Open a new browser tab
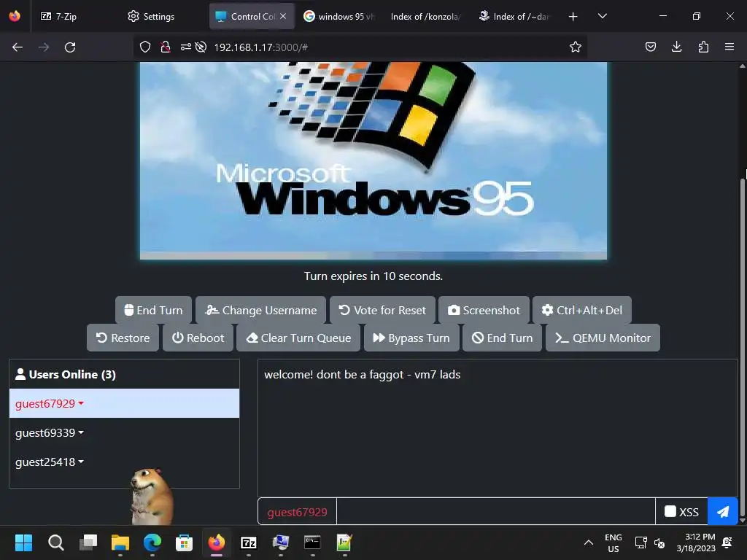 tap(573, 16)
